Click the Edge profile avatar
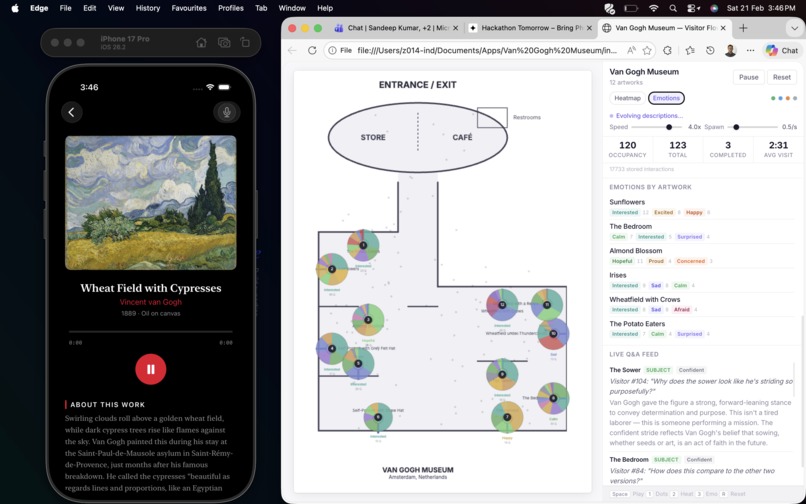Screen dimensions: 806x504 (730, 50)
